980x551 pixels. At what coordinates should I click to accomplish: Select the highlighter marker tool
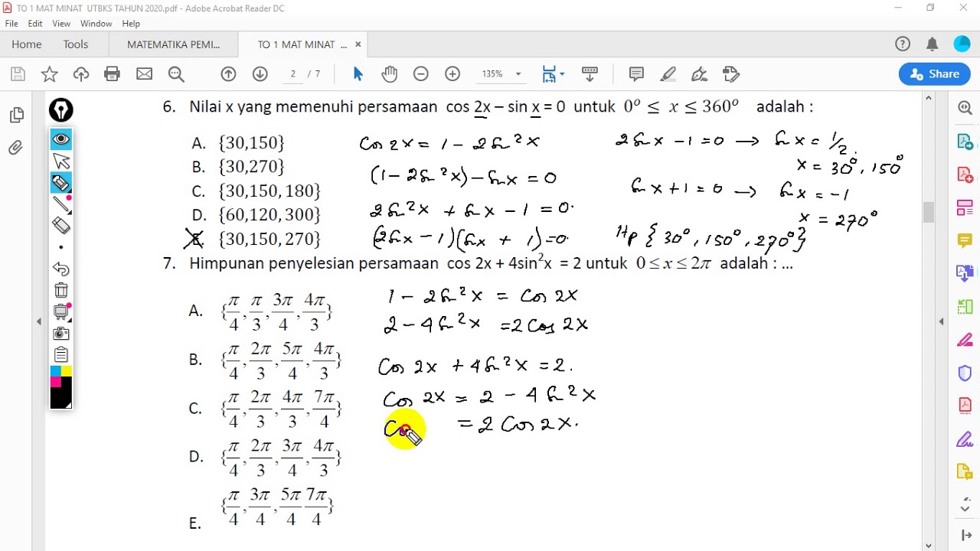(61, 182)
